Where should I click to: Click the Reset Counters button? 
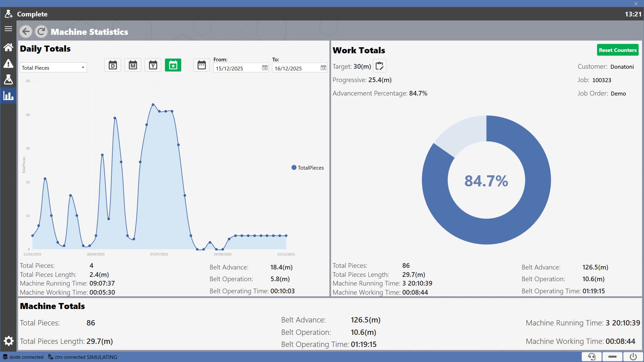[x=618, y=50]
